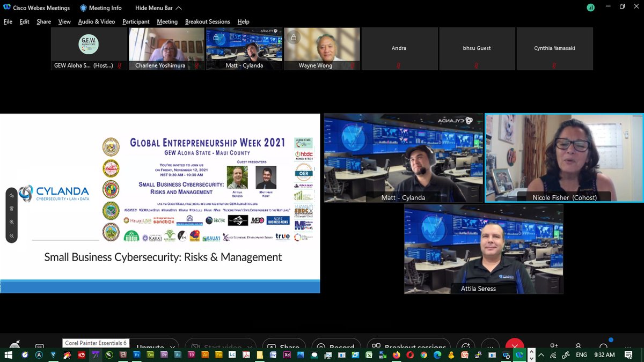Open InDesign taskbar icon
This screenshot has height=362, width=644.
tap(192, 355)
